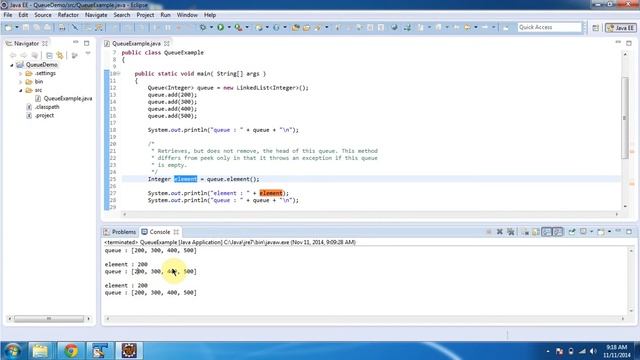Click the Open Console icon in Console toolbar

pos(601,232)
